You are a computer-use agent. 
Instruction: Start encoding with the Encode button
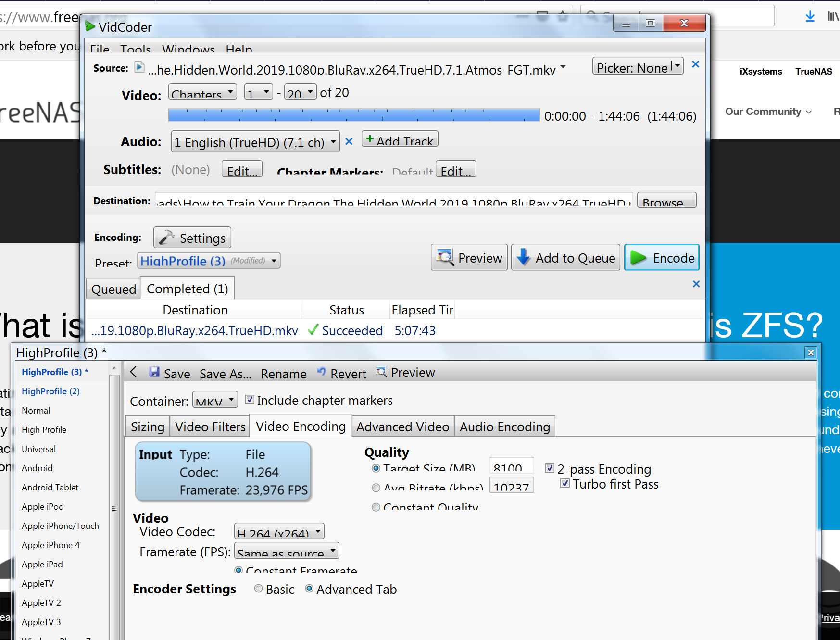pyautogui.click(x=662, y=258)
